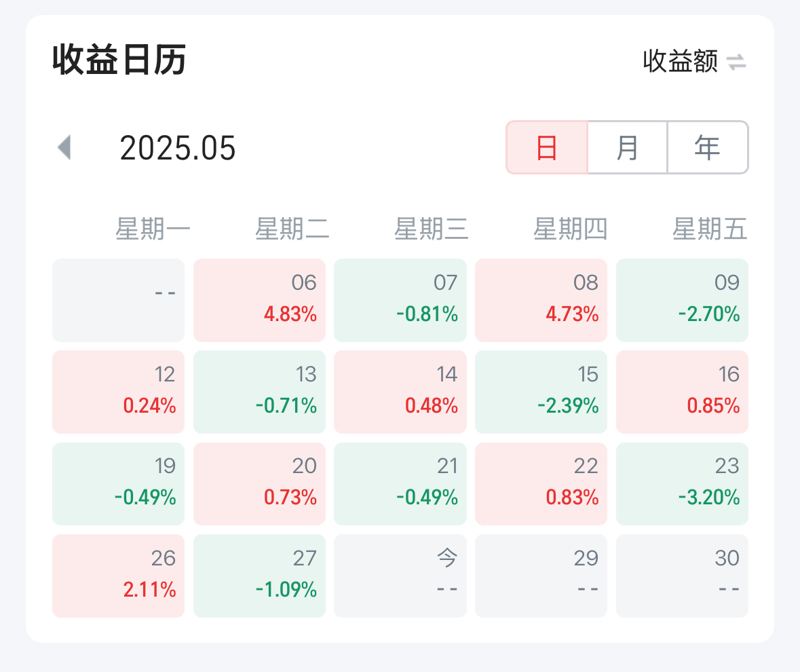
Task: Open May 23 cell with -3.20%
Action: [x=682, y=484]
